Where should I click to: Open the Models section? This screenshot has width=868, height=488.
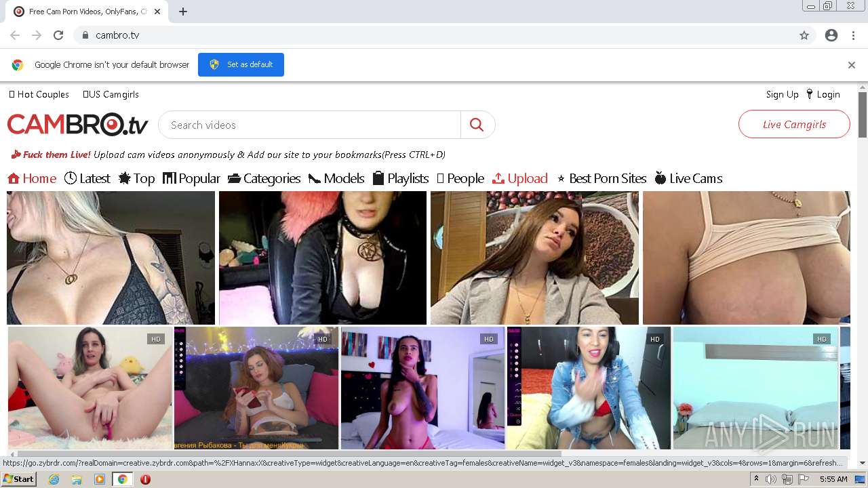(x=336, y=178)
